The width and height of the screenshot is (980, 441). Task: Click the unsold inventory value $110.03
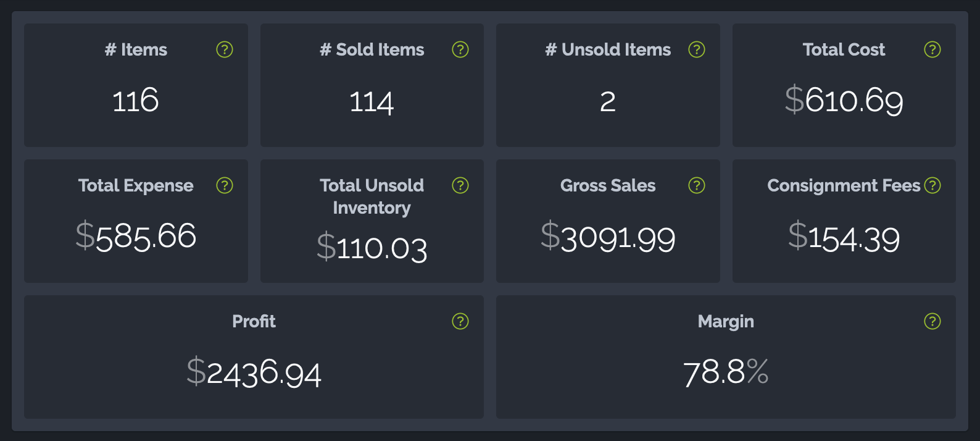tap(372, 248)
